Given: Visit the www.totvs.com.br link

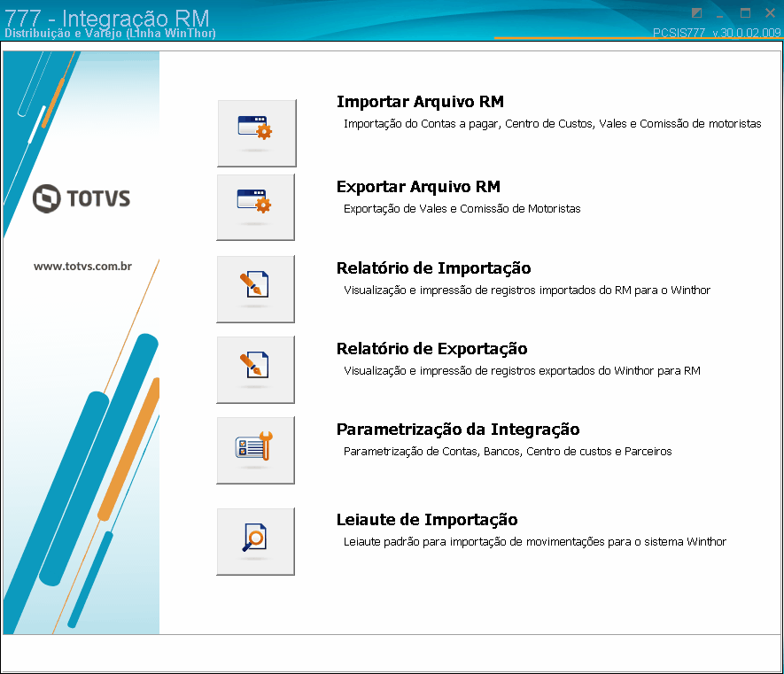Looking at the screenshot, I should (x=82, y=267).
